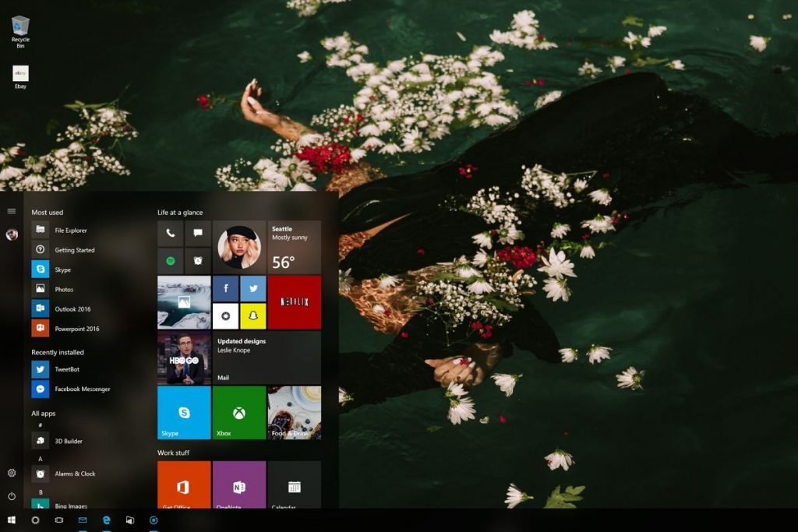Select Outlook 2016 in Most used list
The image size is (798, 532).
tap(72, 309)
